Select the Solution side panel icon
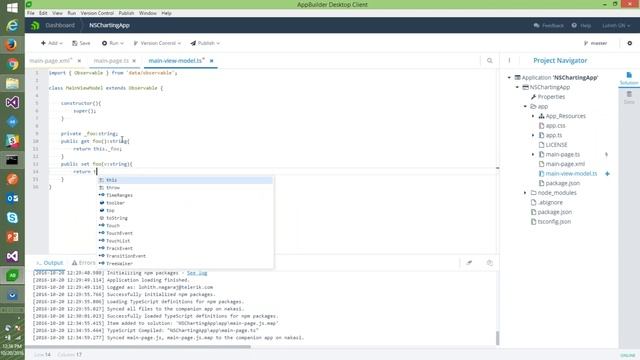 coord(629,78)
